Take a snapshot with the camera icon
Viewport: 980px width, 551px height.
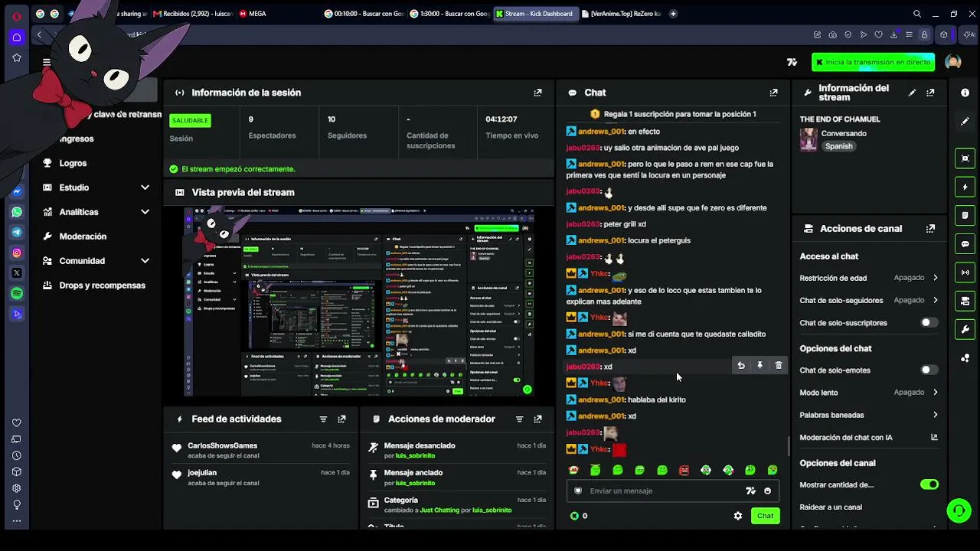point(832,34)
